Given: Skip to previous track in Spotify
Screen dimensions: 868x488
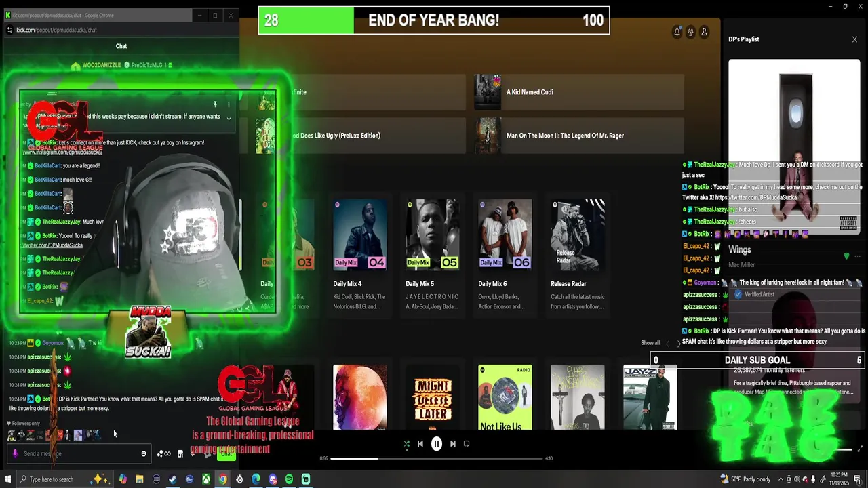Looking at the screenshot, I should point(420,444).
